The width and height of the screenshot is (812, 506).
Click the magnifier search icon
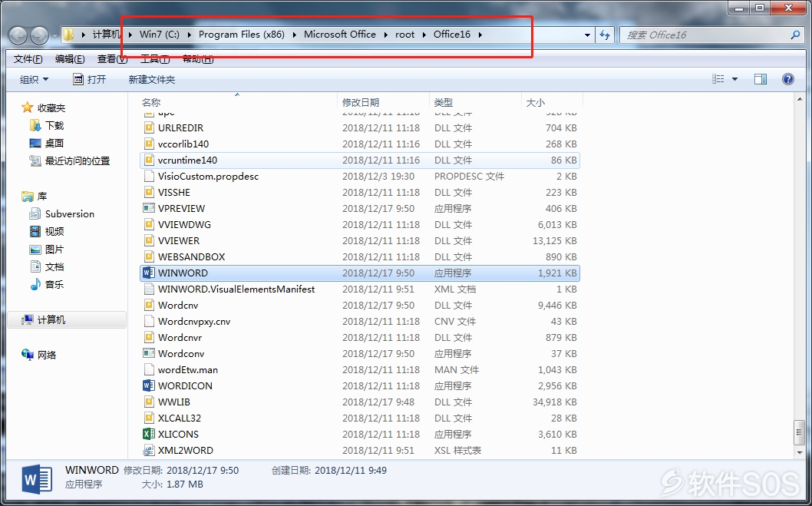[795, 35]
